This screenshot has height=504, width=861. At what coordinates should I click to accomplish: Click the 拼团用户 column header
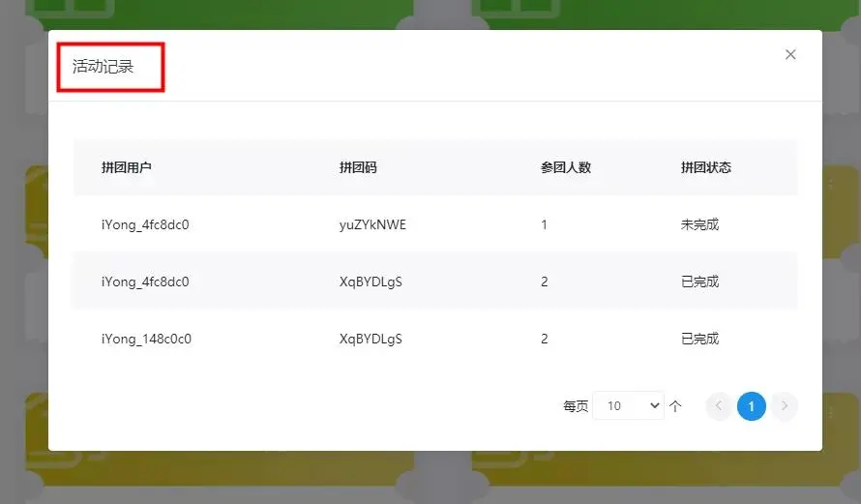click(127, 167)
